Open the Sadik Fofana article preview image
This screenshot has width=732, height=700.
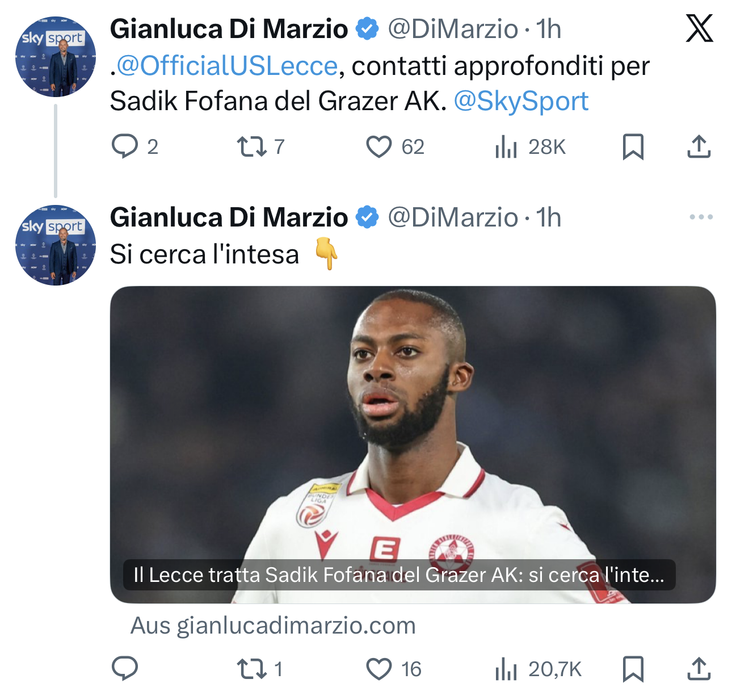click(x=413, y=445)
